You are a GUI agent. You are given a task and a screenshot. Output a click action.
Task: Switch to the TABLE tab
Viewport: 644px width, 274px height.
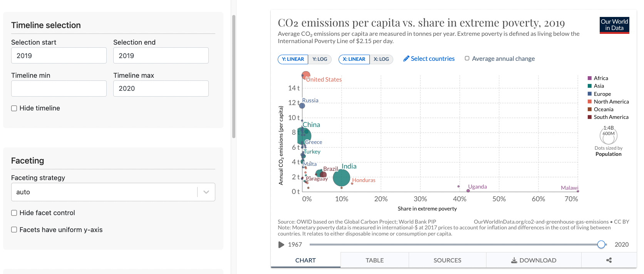point(374,260)
